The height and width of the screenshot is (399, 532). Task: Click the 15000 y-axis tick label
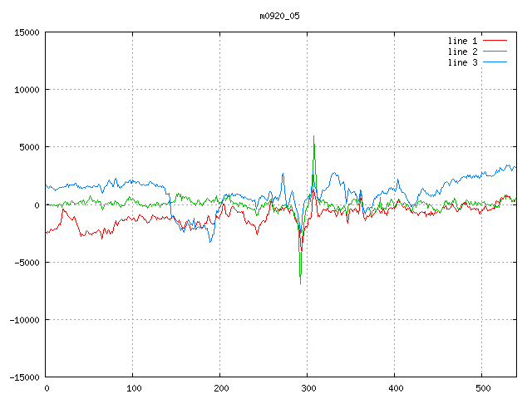27,32
